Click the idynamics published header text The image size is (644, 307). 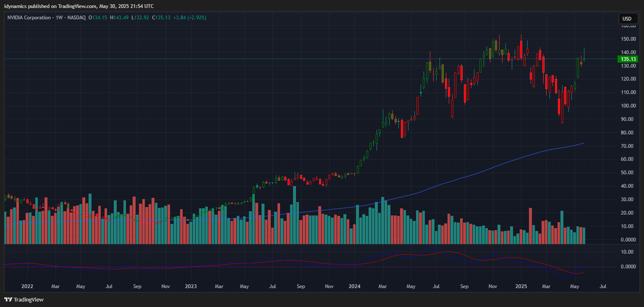tap(79, 6)
